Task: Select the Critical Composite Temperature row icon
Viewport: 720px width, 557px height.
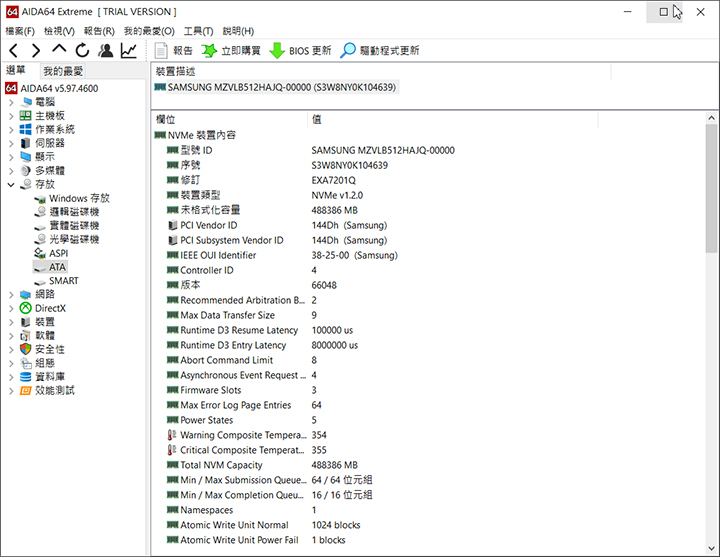Action: point(172,450)
